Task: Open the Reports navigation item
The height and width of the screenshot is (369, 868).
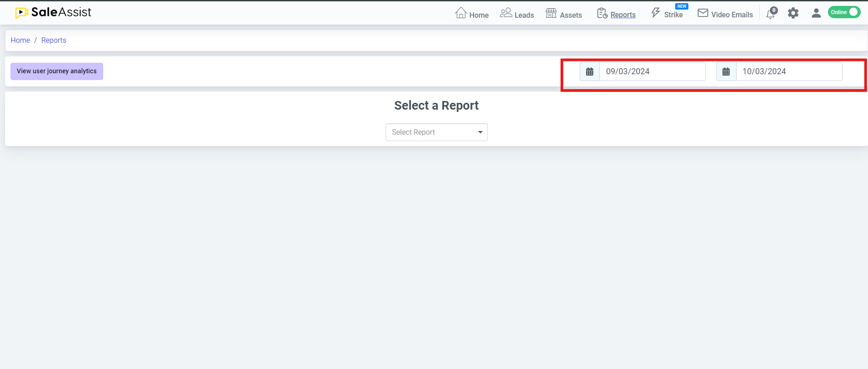Action: point(617,14)
